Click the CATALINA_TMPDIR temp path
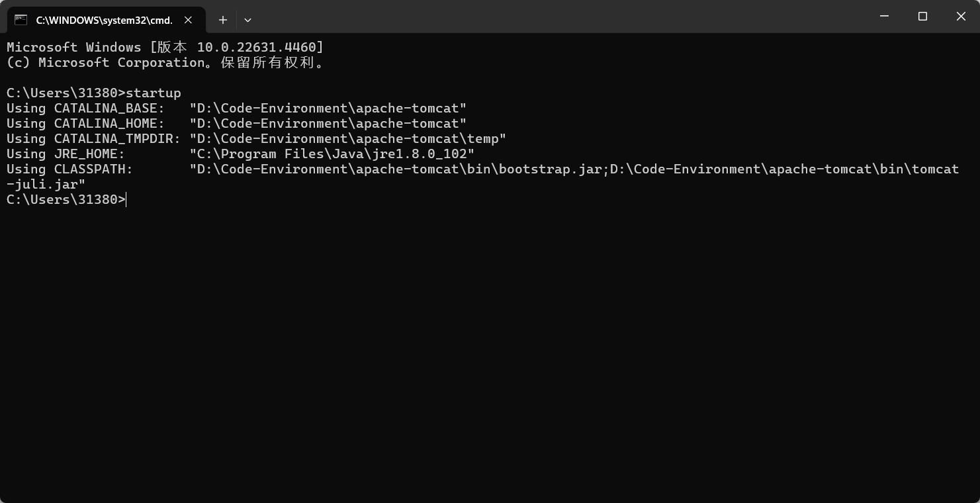 click(x=347, y=138)
